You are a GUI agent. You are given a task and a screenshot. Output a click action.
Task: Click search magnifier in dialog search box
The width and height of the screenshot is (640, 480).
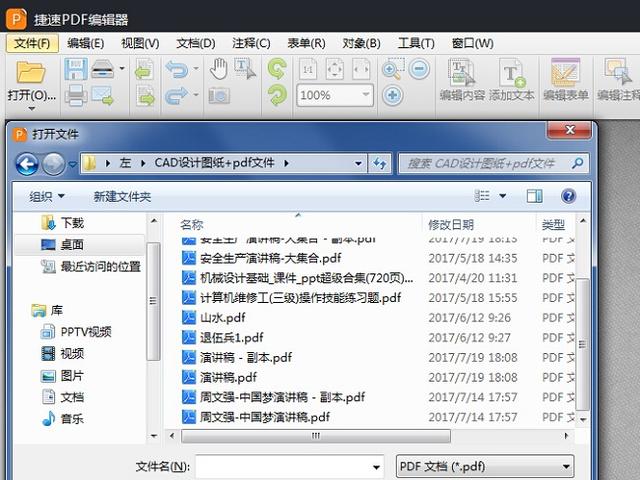point(577,164)
